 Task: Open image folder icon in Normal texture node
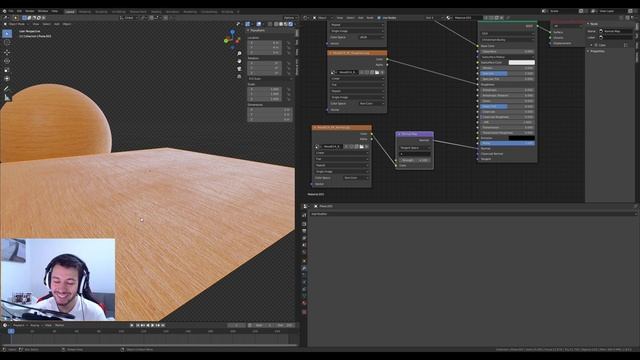click(x=362, y=147)
